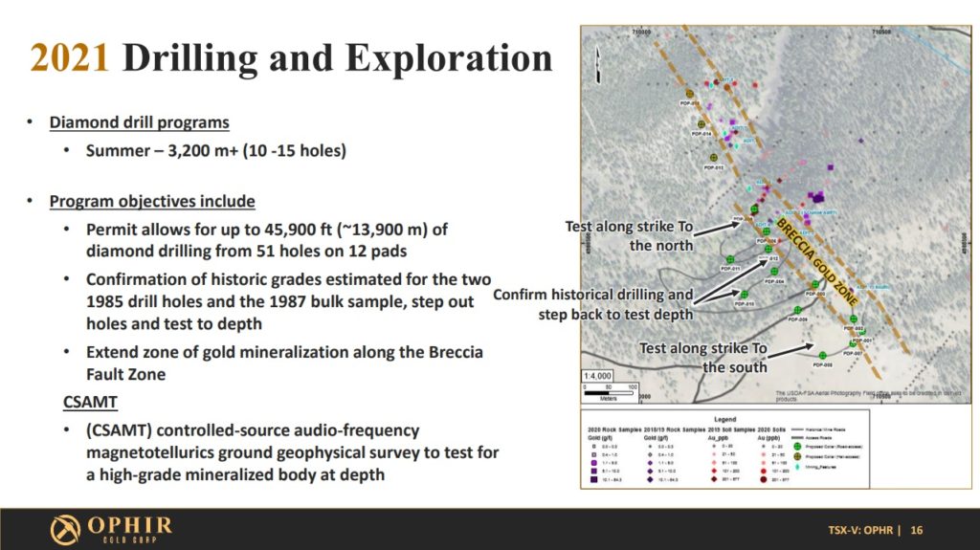Screen dimensions: 980x550
Task: Click the 'TSX-V: OPHR' footer text
Action: tap(860, 530)
